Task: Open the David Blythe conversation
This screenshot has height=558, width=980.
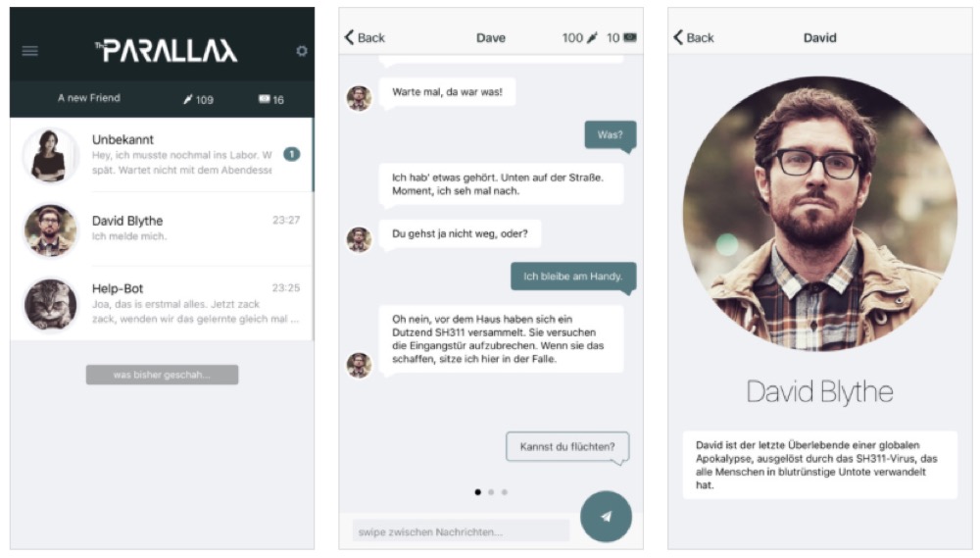Action: tap(162, 228)
